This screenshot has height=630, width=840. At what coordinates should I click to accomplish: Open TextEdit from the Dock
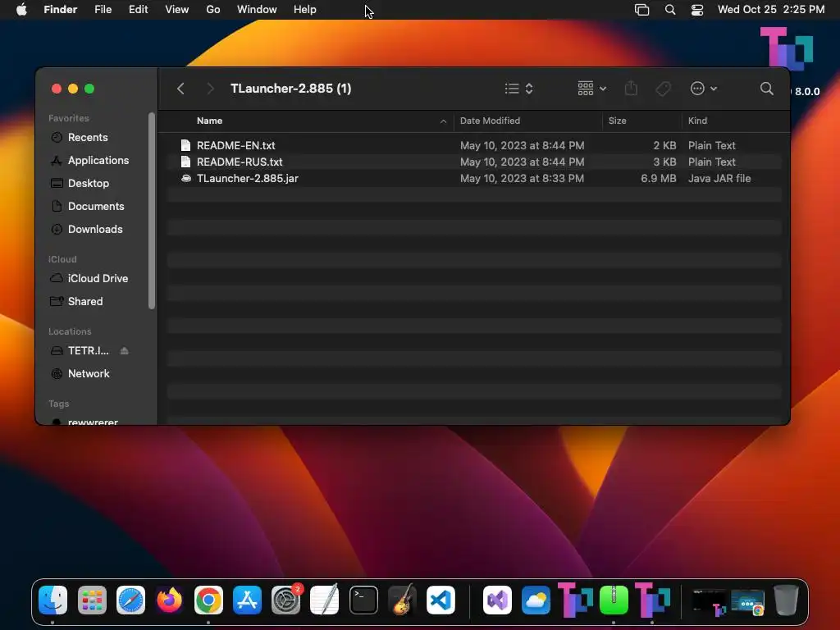point(325,600)
